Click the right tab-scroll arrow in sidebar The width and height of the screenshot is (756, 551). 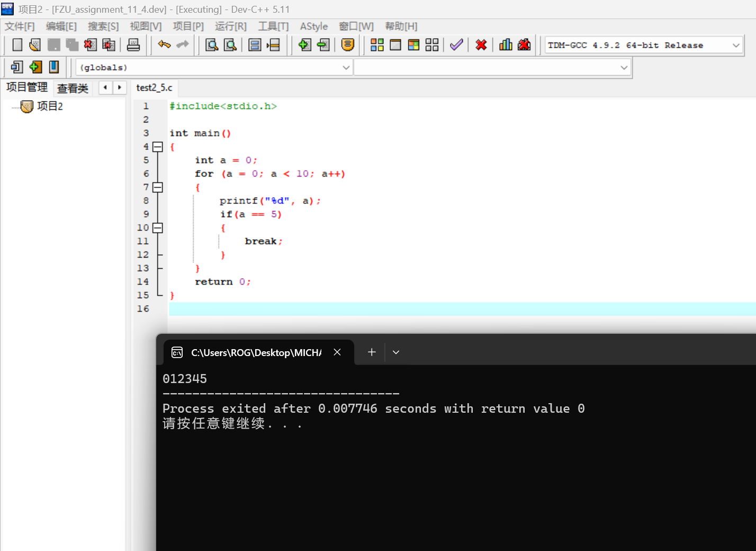pos(120,87)
